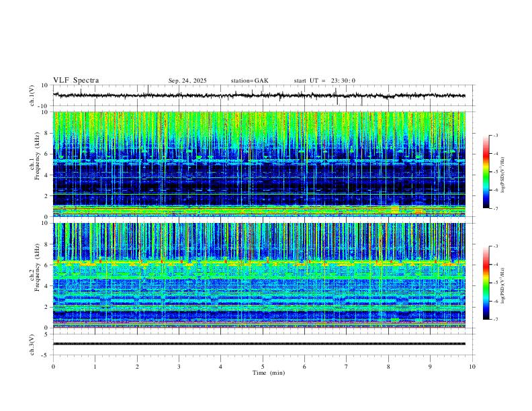532x411 pixels.
Task: Click the ch.1 "Frequency (kHz)" axis label
Action: 37,156
